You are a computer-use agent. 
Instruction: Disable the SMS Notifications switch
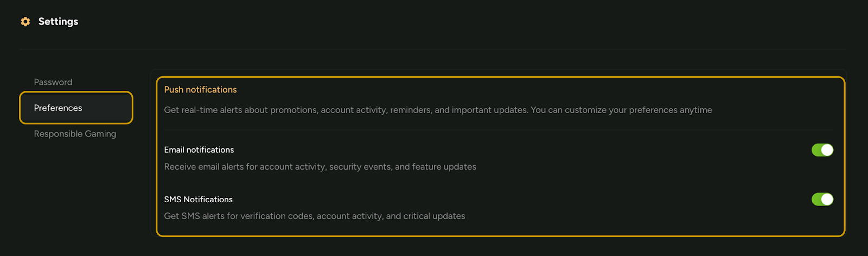822,199
